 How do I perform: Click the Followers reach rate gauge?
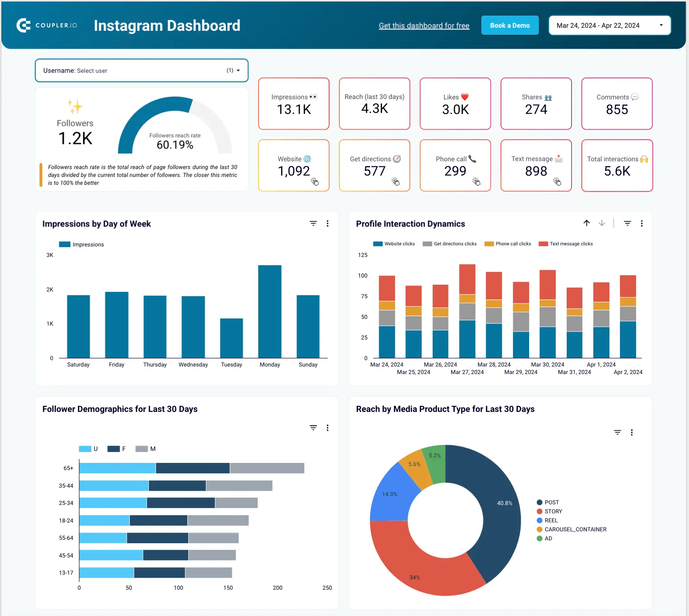coord(175,125)
